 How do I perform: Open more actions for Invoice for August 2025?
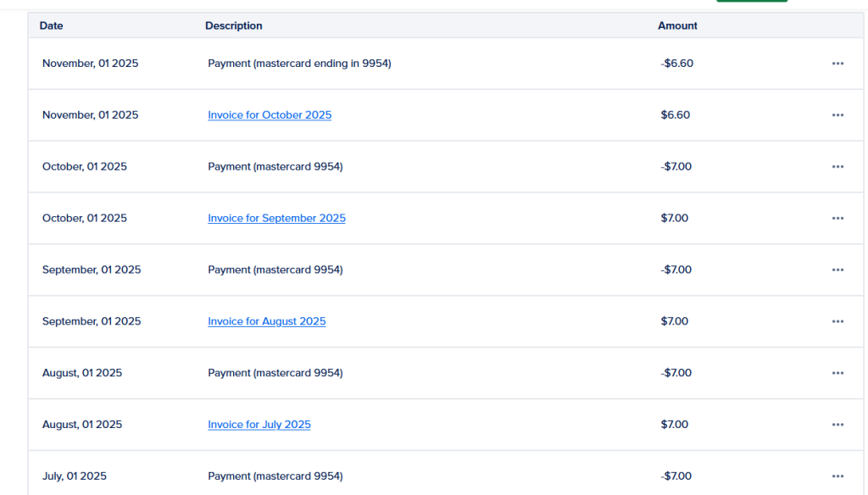tap(837, 322)
